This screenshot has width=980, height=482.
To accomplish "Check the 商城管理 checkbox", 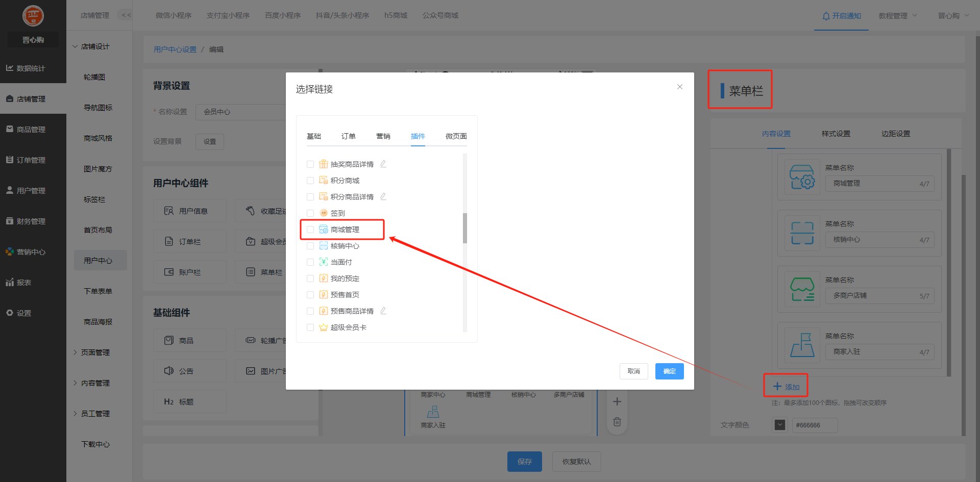I will (x=310, y=230).
